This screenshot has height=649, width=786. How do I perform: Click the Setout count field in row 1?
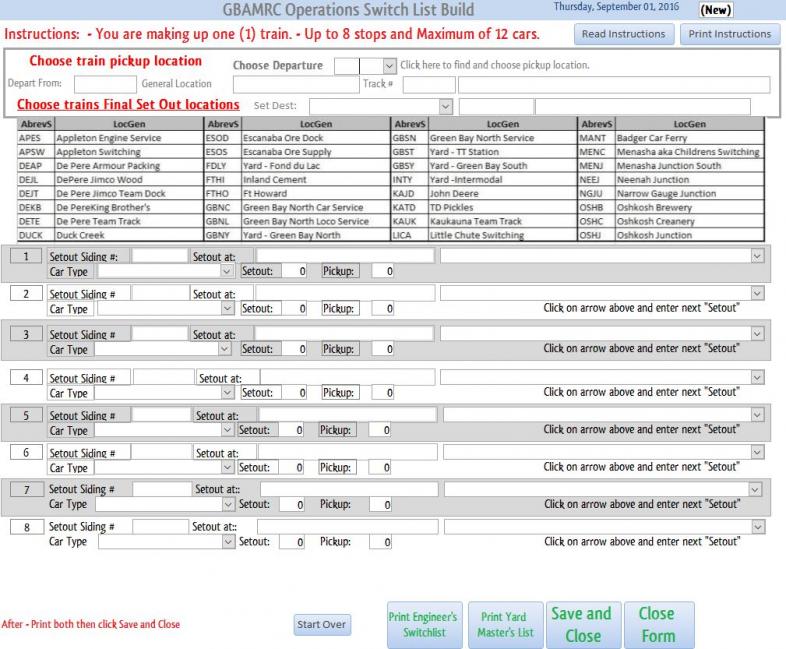294,271
